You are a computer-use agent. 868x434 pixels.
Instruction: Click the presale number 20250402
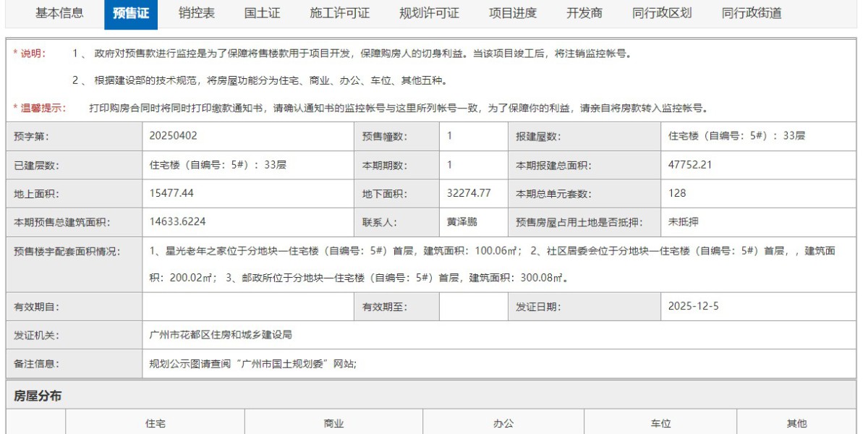[x=173, y=136]
